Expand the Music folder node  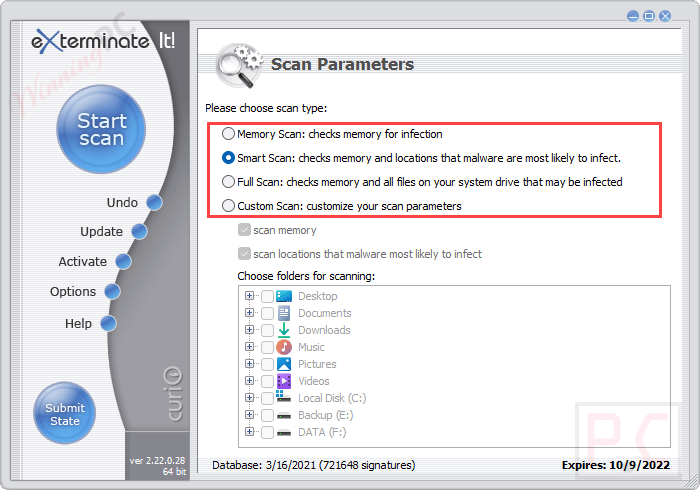pos(250,346)
